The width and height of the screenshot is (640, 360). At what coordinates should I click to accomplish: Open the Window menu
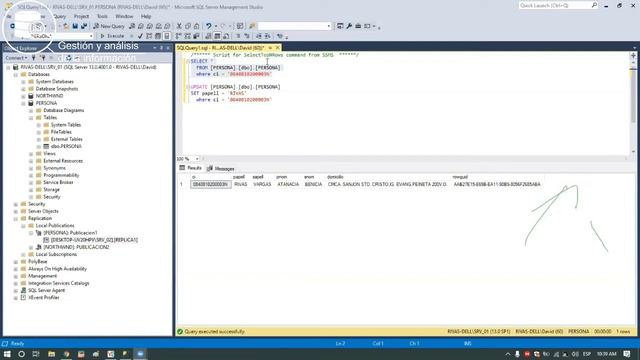(124, 16)
